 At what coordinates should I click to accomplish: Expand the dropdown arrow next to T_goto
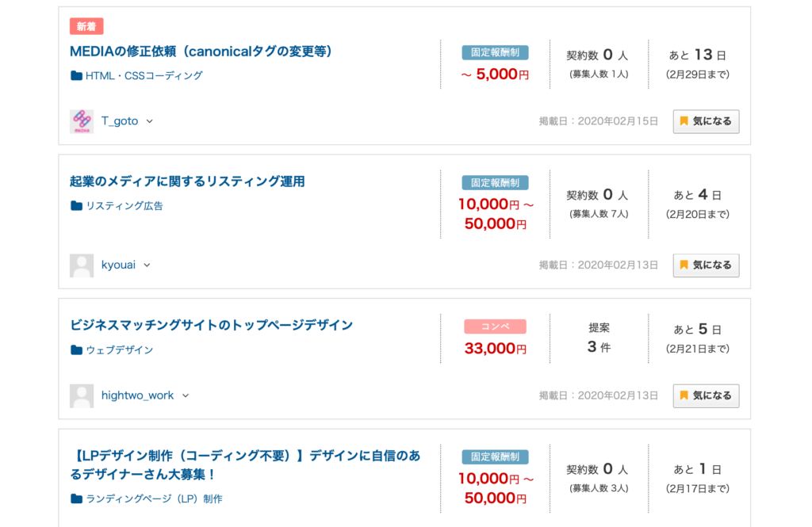(150, 121)
